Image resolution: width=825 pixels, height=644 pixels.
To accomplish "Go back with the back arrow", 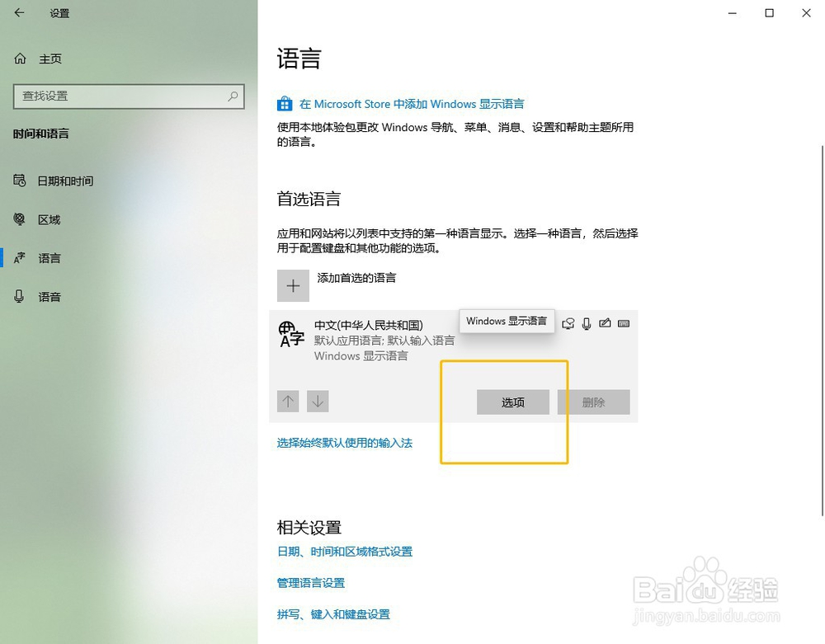I will point(20,12).
